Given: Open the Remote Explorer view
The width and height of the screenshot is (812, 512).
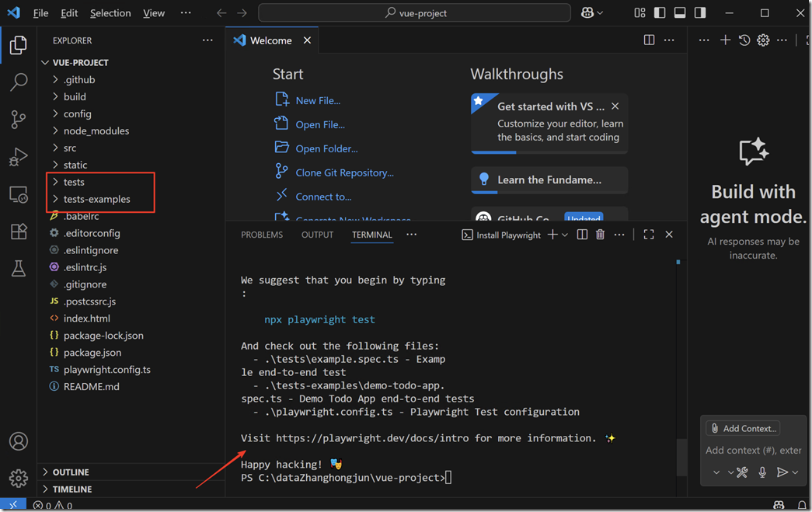Looking at the screenshot, I should [x=18, y=195].
